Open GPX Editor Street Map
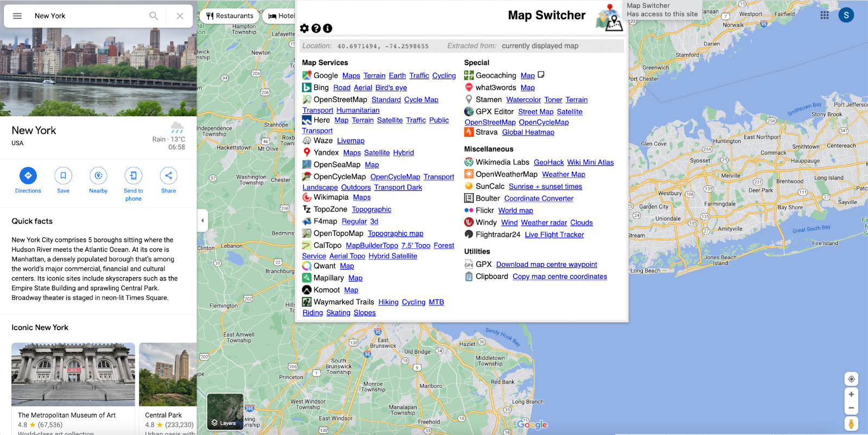Viewport: 868px width, 435px height. click(x=536, y=112)
